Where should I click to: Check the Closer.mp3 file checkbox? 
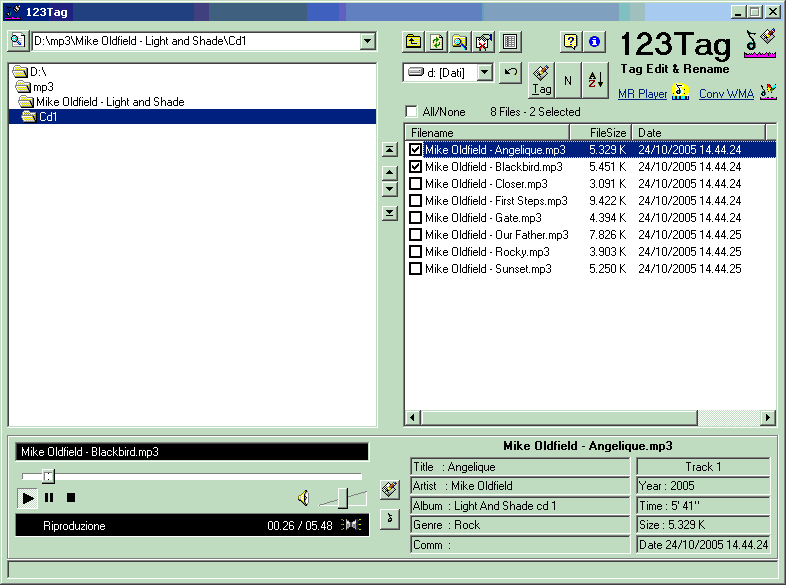coord(416,184)
